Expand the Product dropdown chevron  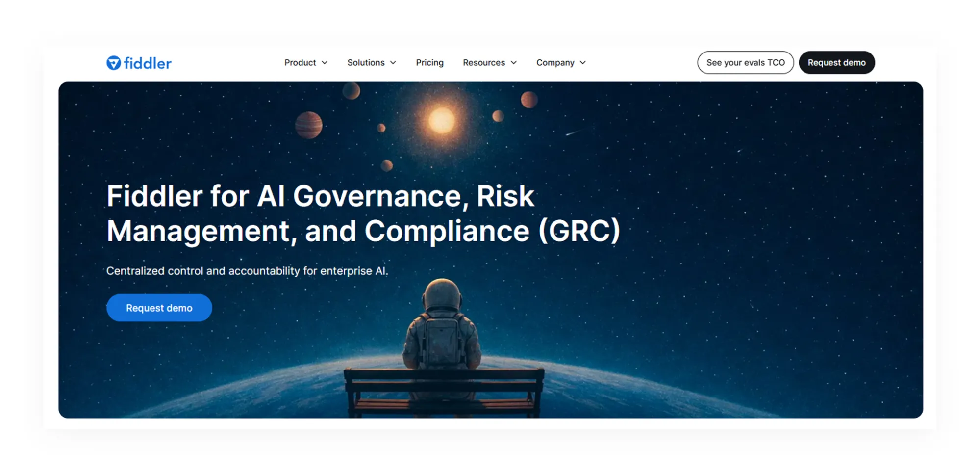coord(325,63)
